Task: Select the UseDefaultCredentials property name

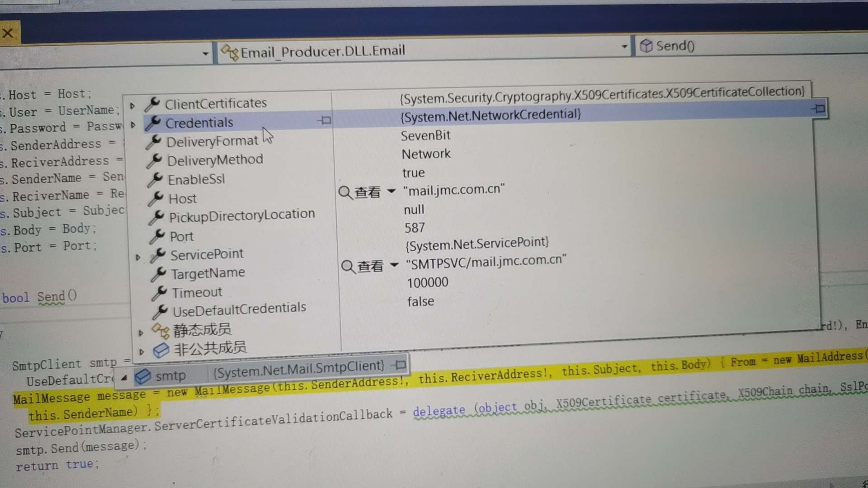Action: (240, 310)
